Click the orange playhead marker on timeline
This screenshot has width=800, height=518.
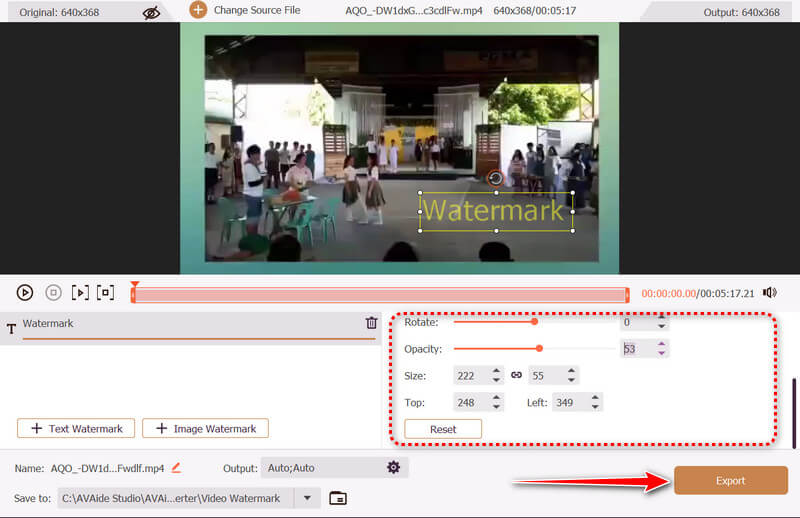click(x=134, y=285)
